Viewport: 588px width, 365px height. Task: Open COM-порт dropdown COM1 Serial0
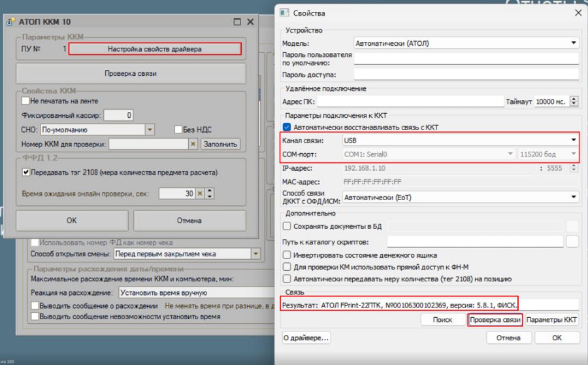click(x=429, y=154)
